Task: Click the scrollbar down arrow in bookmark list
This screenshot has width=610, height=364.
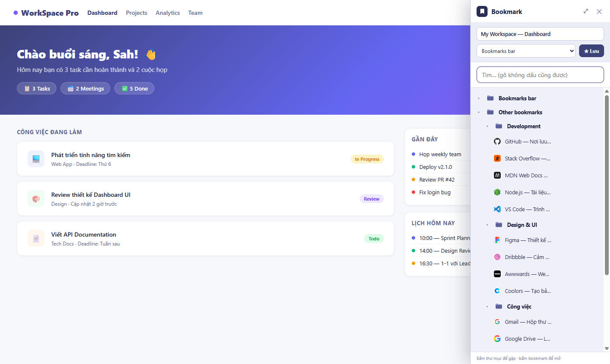Action: click(607, 349)
